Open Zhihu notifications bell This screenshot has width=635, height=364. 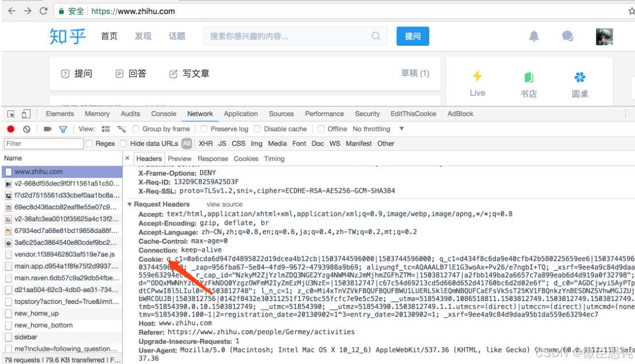534,37
